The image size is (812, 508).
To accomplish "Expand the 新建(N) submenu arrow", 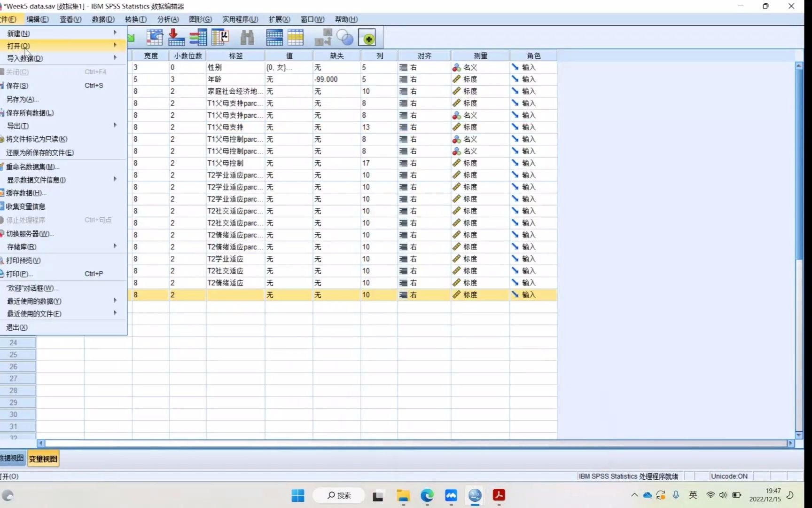I will pyautogui.click(x=115, y=32).
